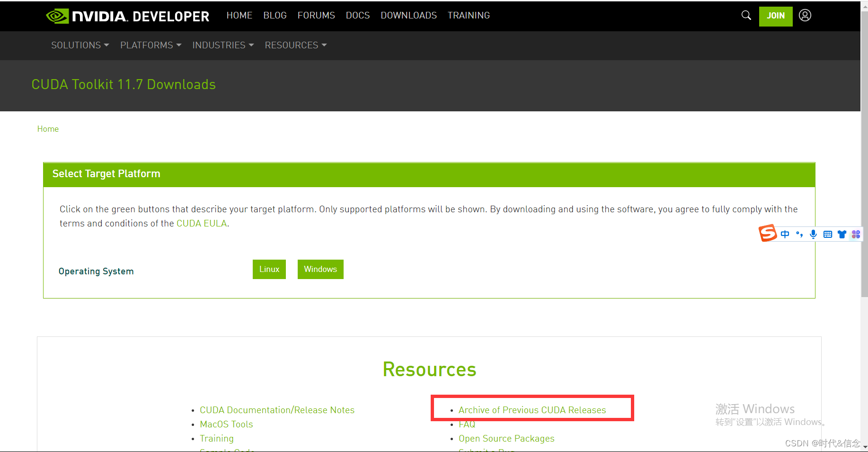This screenshot has width=868, height=452.
Task: Open Archive of Previous CUDA Releases
Action: [x=532, y=410]
